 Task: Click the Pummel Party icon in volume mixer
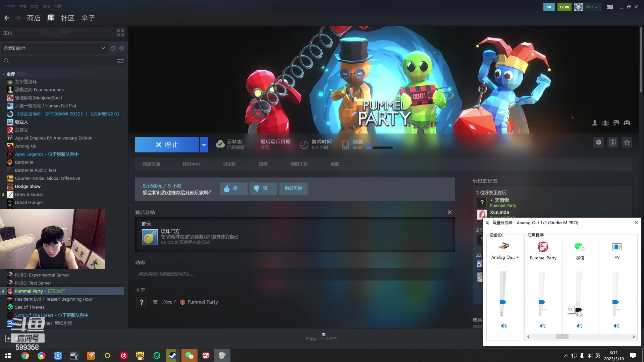click(543, 247)
